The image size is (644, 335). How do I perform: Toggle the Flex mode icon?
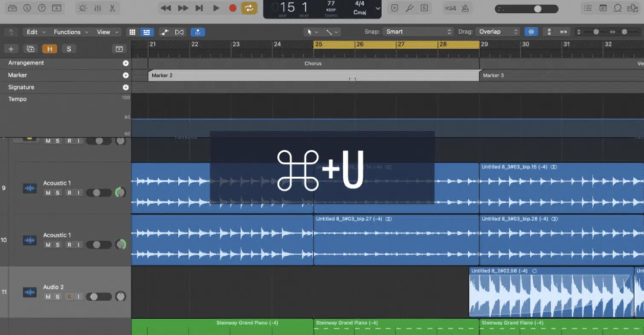(179, 32)
